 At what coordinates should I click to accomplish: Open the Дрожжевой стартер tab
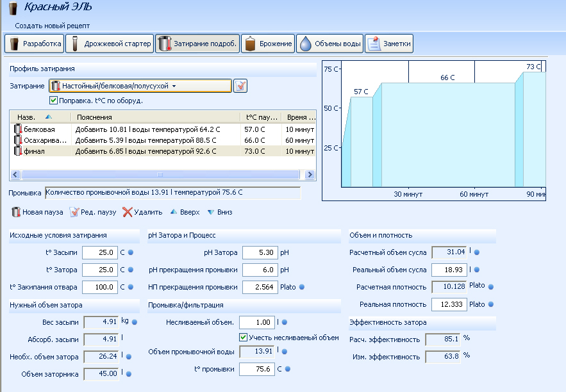click(x=111, y=44)
